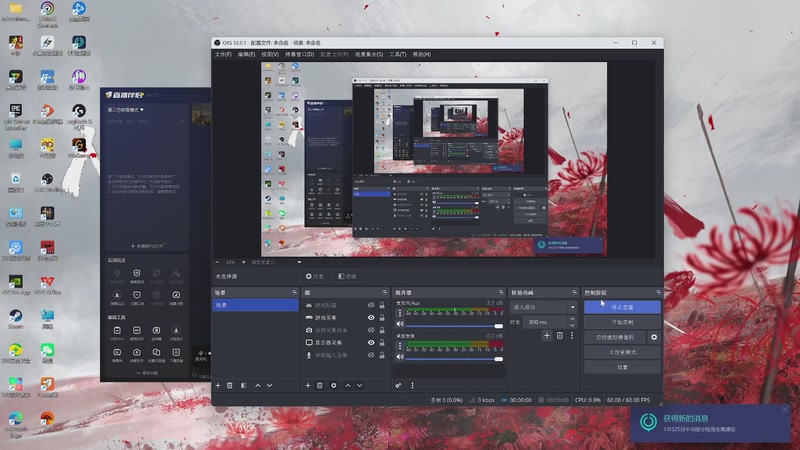The width and height of the screenshot is (800, 450).
Task: Open scene filters icon in the Scenes panel
Action: (x=244, y=386)
